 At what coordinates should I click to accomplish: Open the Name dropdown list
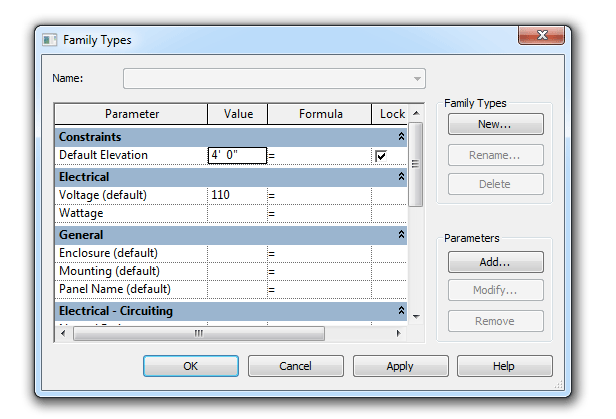pyautogui.click(x=417, y=79)
